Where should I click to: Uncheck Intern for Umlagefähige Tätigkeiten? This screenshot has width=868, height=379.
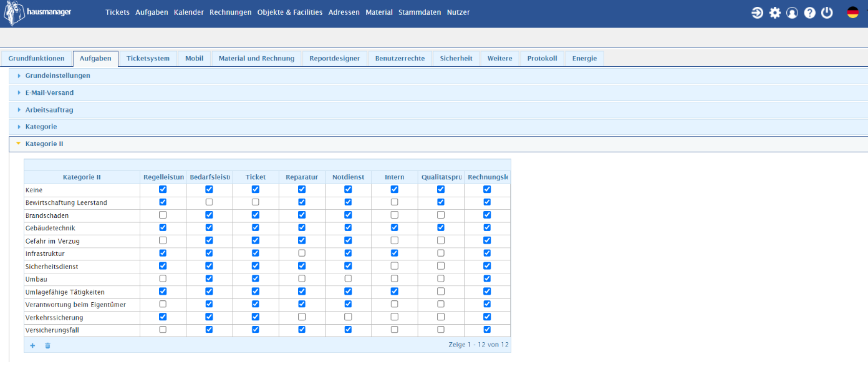tap(395, 292)
